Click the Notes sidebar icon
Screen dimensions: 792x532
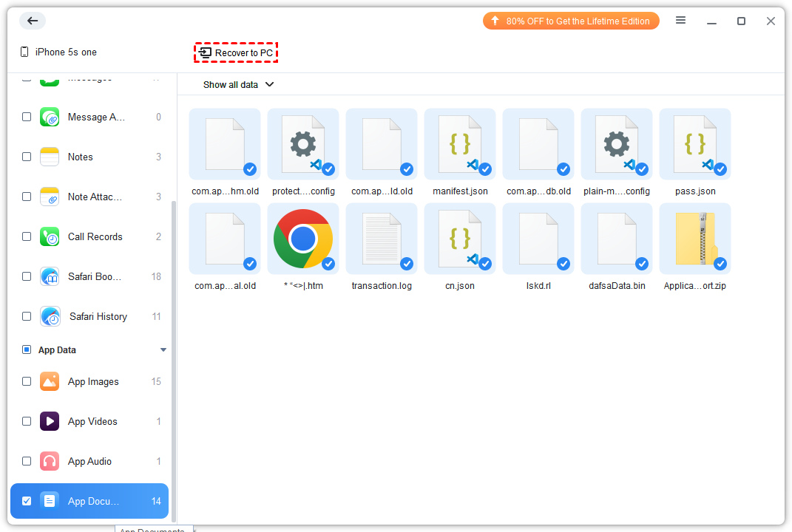50,157
